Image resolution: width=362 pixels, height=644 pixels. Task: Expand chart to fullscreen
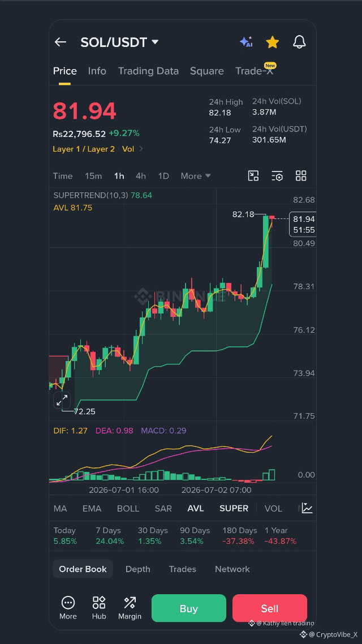62,400
